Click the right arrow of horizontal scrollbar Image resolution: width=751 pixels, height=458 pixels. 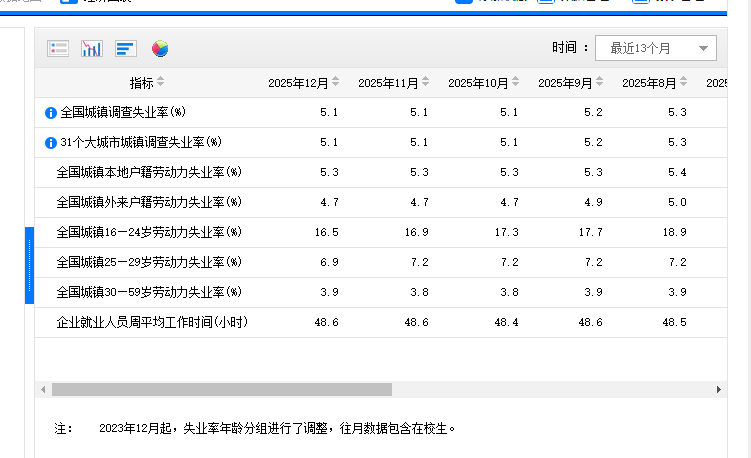(718, 389)
